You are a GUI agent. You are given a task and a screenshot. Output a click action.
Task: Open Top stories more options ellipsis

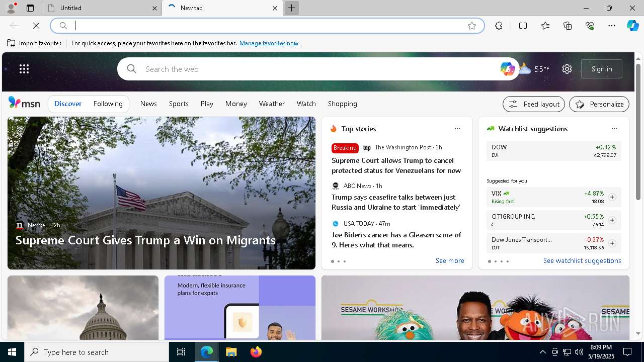457,129
